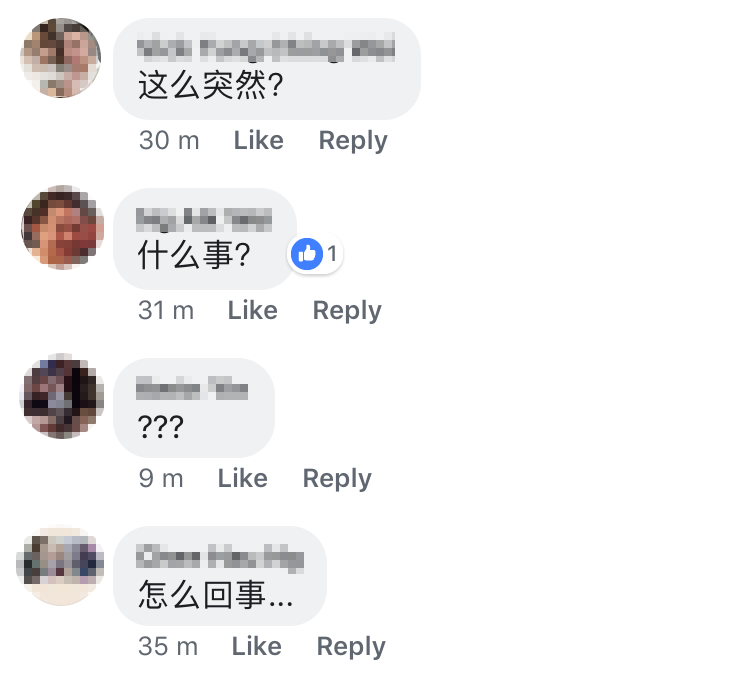Viewport: 747px width, 678px height.
Task: Open the blue thumbs-up reaction count
Action: pyautogui.click(x=315, y=253)
